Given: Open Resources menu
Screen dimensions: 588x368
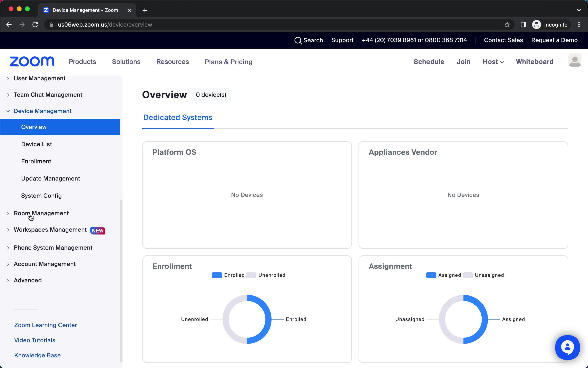Looking at the screenshot, I should [173, 62].
